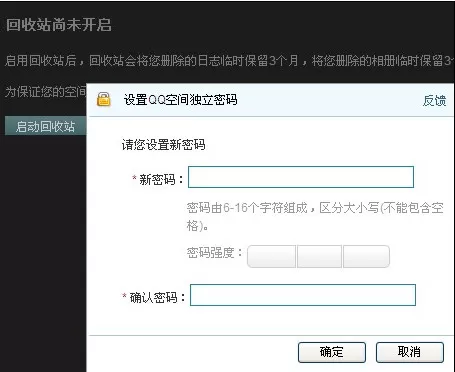Click the 启动回收站 button
This screenshot has height=372, width=455.
46,126
